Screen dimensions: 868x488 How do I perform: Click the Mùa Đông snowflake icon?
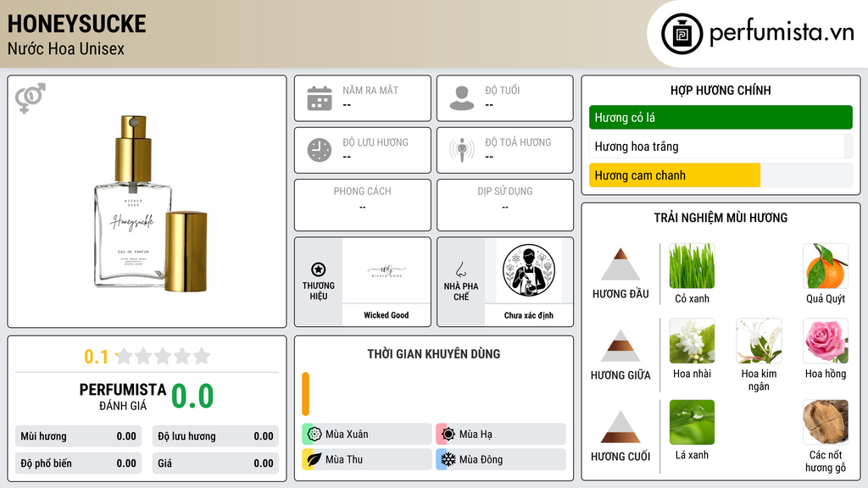coord(448,459)
